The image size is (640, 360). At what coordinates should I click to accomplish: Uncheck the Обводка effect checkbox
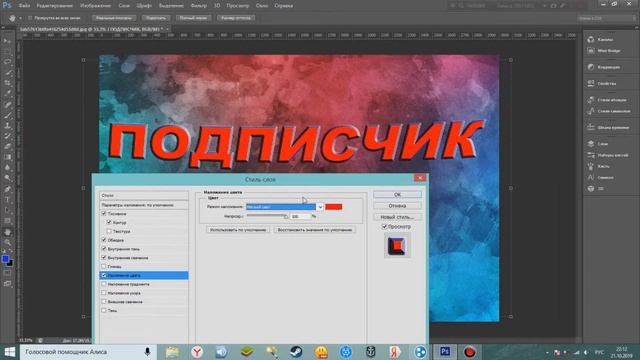[104, 240]
